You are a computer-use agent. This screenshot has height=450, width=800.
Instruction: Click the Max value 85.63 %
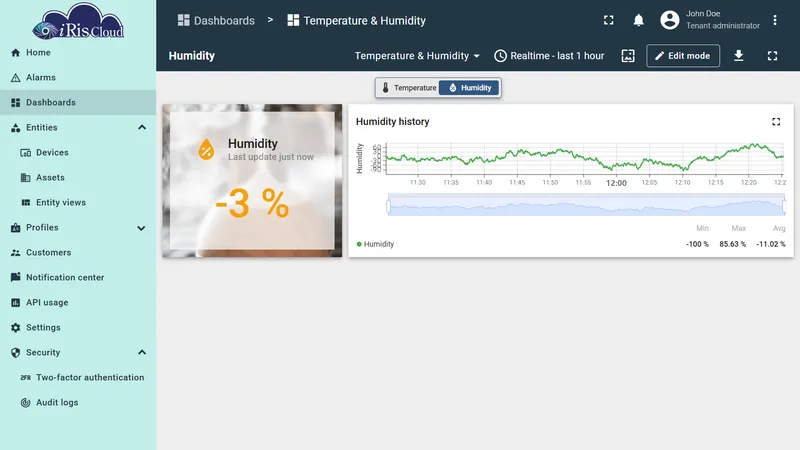pos(732,244)
